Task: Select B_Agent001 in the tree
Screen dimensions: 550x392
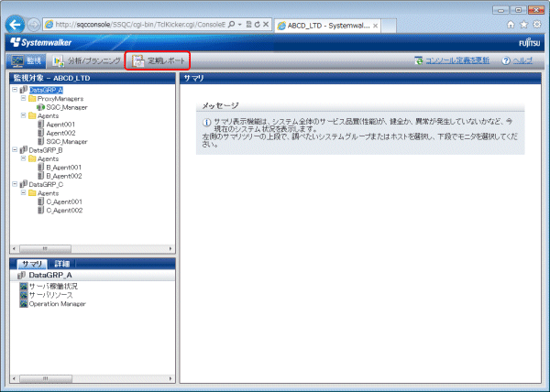Action: click(64, 168)
